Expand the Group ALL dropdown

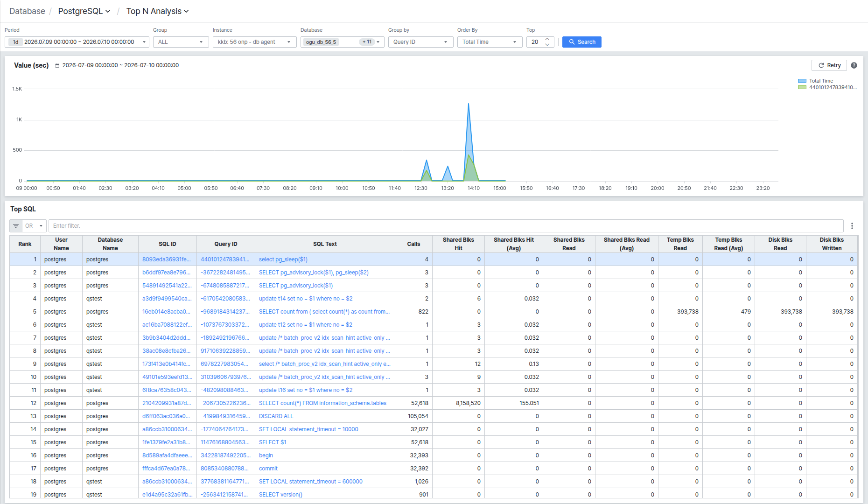pos(181,42)
